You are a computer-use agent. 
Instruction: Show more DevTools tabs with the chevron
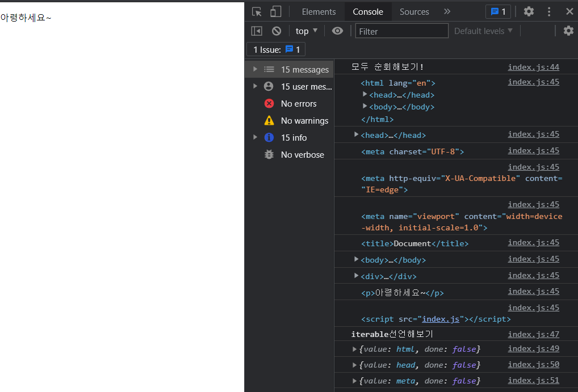[x=447, y=11]
